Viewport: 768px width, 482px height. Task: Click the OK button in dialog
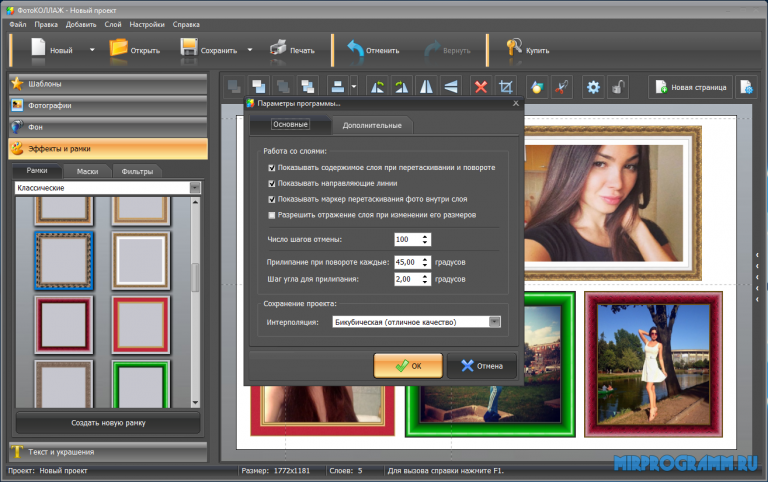coord(408,366)
